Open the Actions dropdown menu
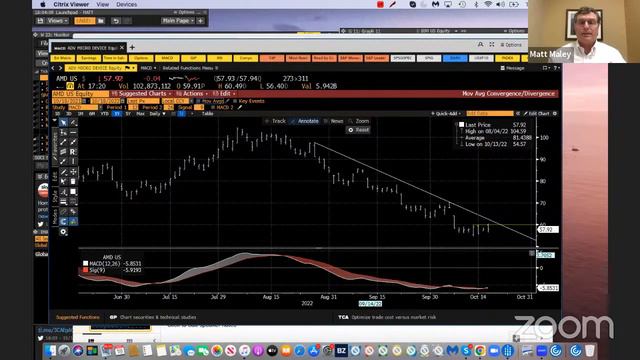640x360 pixels. (193, 94)
